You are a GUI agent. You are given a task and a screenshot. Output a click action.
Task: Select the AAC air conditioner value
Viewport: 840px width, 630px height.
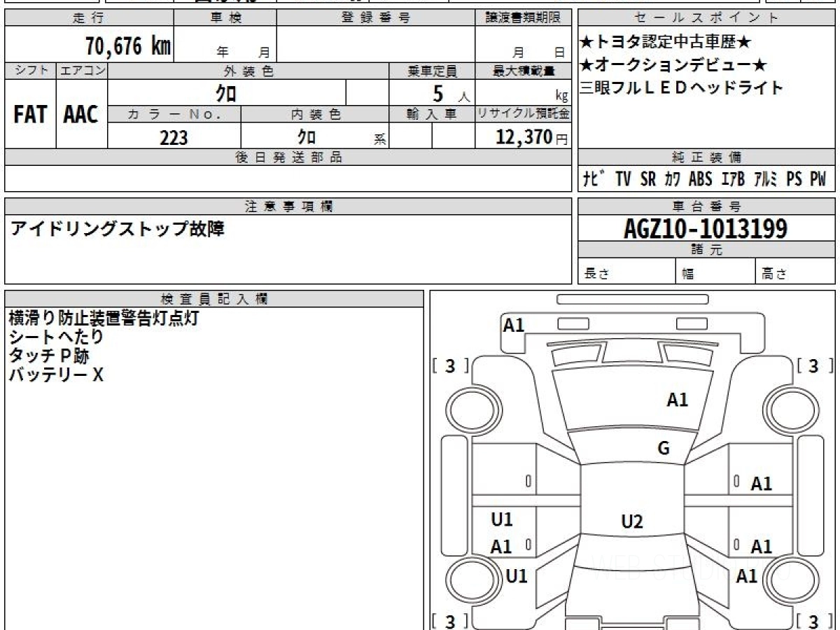[81, 115]
